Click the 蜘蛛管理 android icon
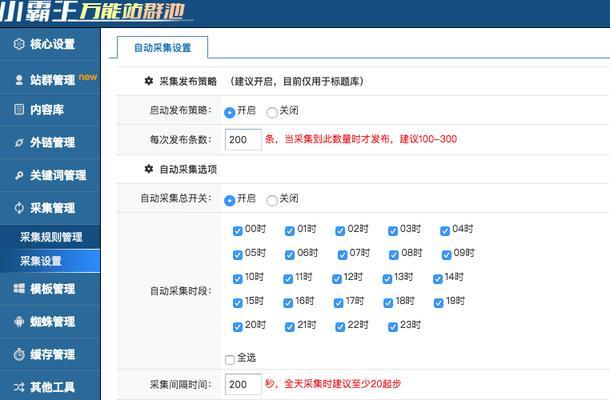The height and width of the screenshot is (400, 610). (19, 321)
